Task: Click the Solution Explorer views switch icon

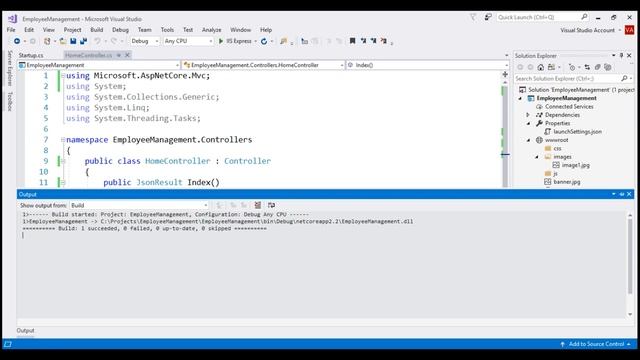Action: pyautogui.click(x=551, y=67)
